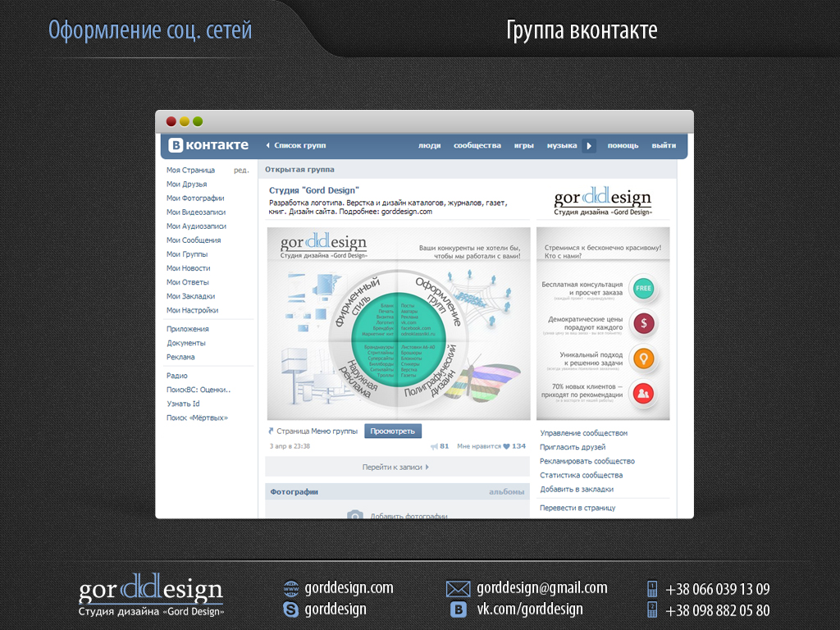Click the yellow window minimize dot
Viewport: 840px width, 630px height.
click(185, 121)
